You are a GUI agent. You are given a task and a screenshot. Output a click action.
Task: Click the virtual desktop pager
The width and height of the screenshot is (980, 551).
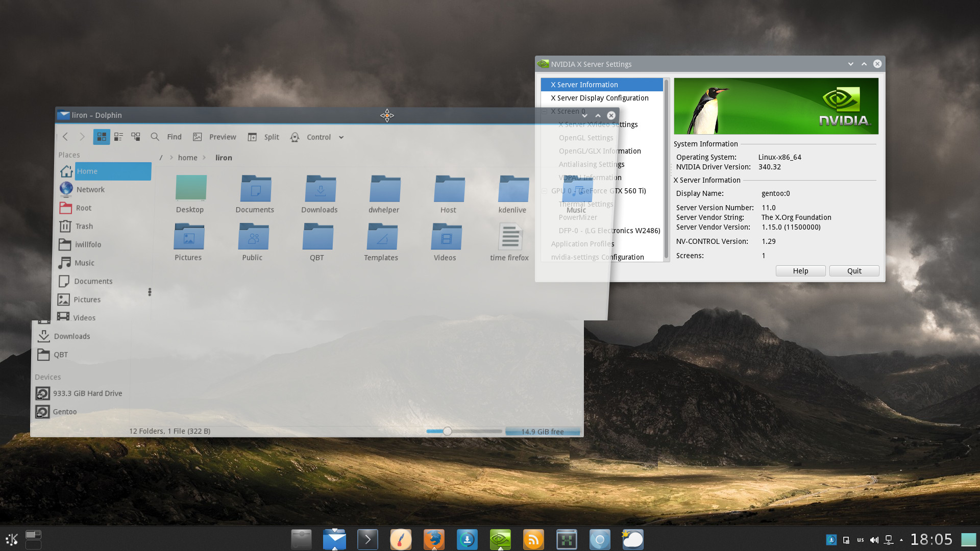[x=33, y=539]
